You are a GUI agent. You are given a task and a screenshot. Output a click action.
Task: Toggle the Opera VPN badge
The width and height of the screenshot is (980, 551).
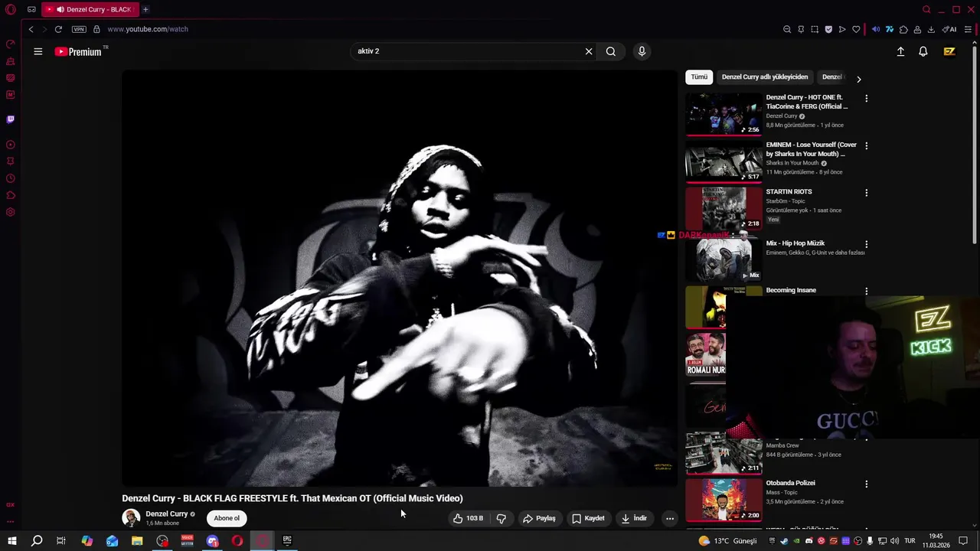pyautogui.click(x=79, y=29)
